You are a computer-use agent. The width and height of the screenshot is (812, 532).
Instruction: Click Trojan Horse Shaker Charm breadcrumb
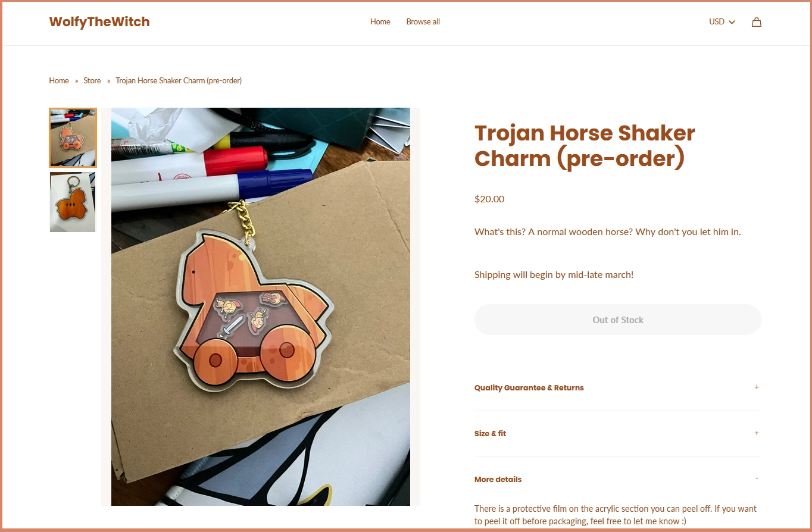pyautogui.click(x=179, y=80)
